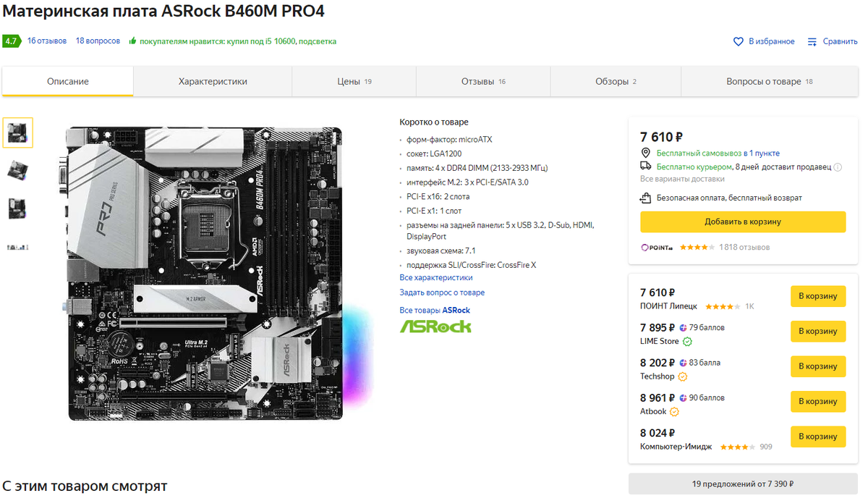Image resolution: width=868 pixels, height=501 pixels.
Task: Open the Характеристики tab
Action: click(x=213, y=82)
